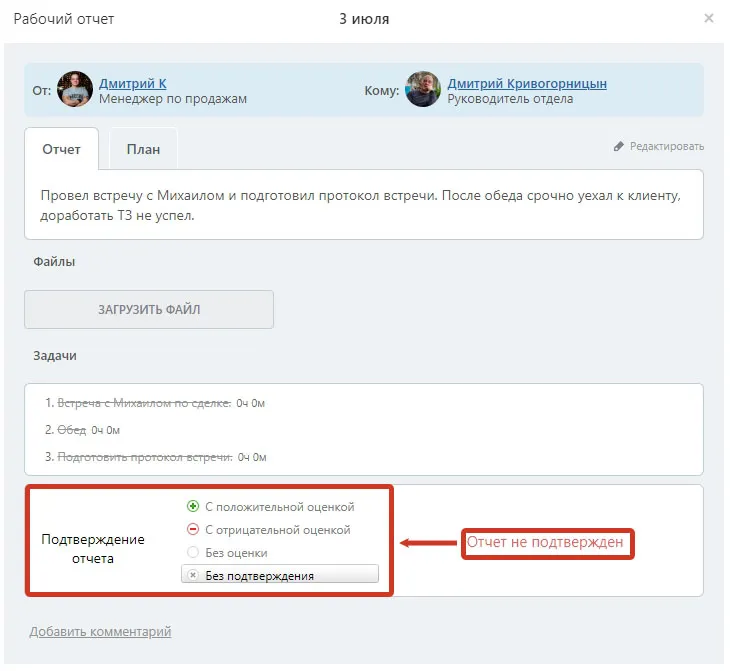730x671 pixels.
Task: Click the ЗАГРУЗИТЬ ФАЙЛ button
Action: (x=149, y=309)
